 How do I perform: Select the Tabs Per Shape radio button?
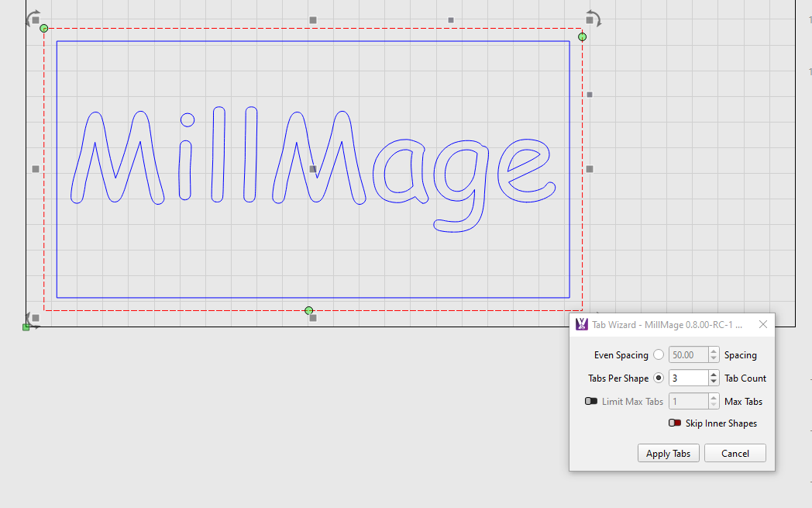[658, 378]
